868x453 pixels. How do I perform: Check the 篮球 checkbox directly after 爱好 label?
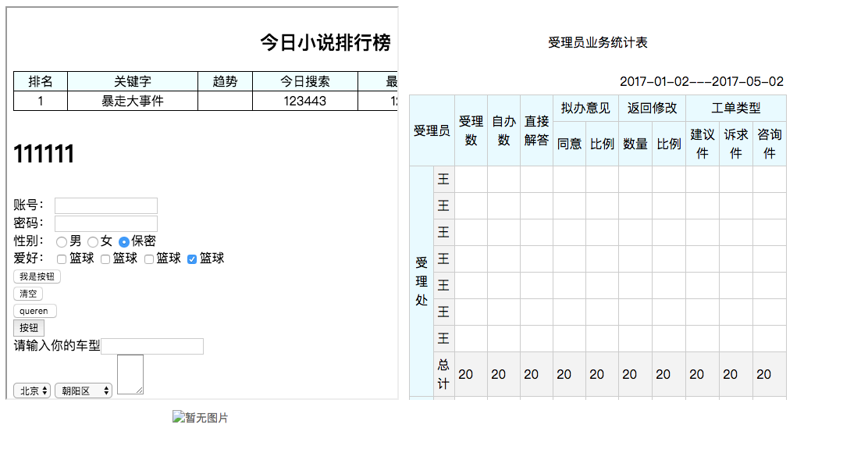[62, 259]
